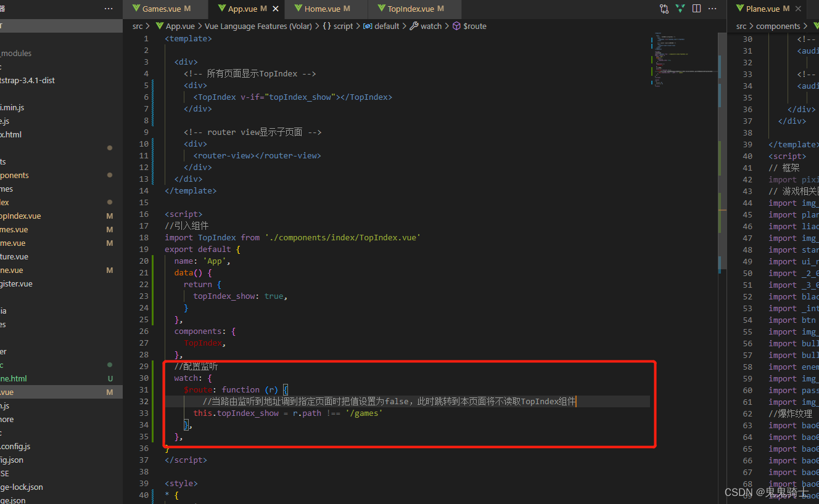Open opIndex.vue in the explorer
This screenshot has height=504, width=819.
tap(20, 216)
